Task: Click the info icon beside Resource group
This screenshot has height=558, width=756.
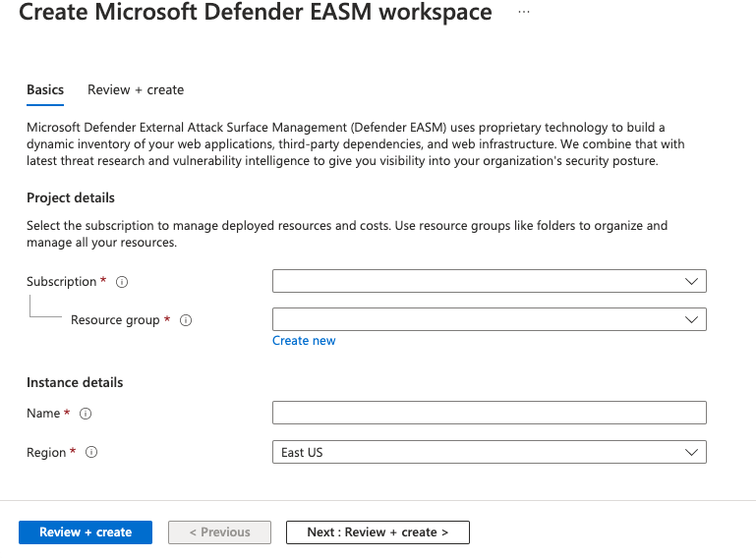Action: (186, 320)
